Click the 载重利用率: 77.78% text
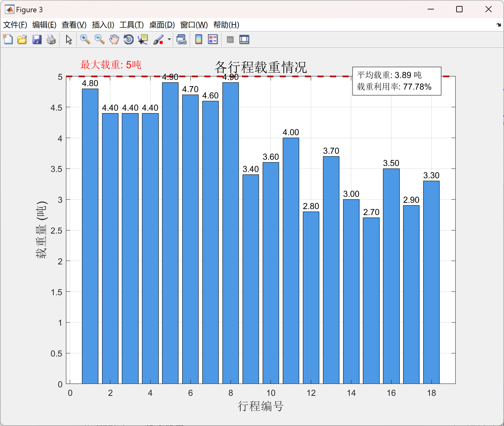This screenshot has height=426, width=504. pos(394,87)
